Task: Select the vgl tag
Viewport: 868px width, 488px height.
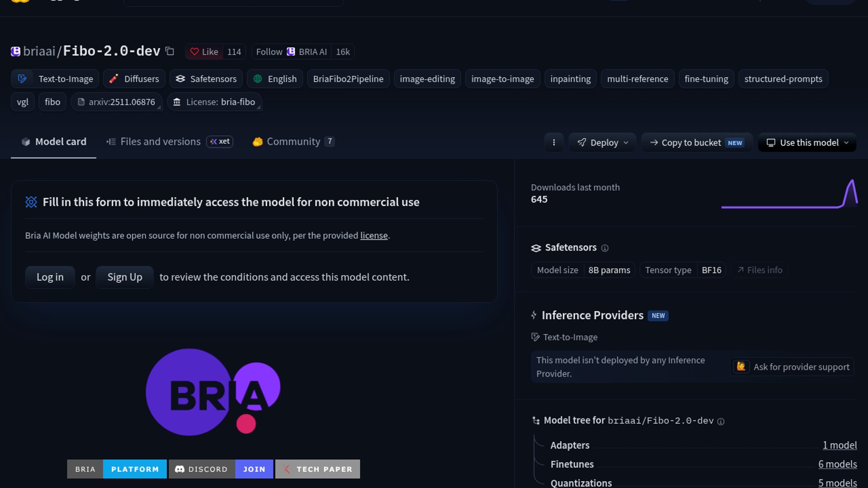Action: coord(23,102)
